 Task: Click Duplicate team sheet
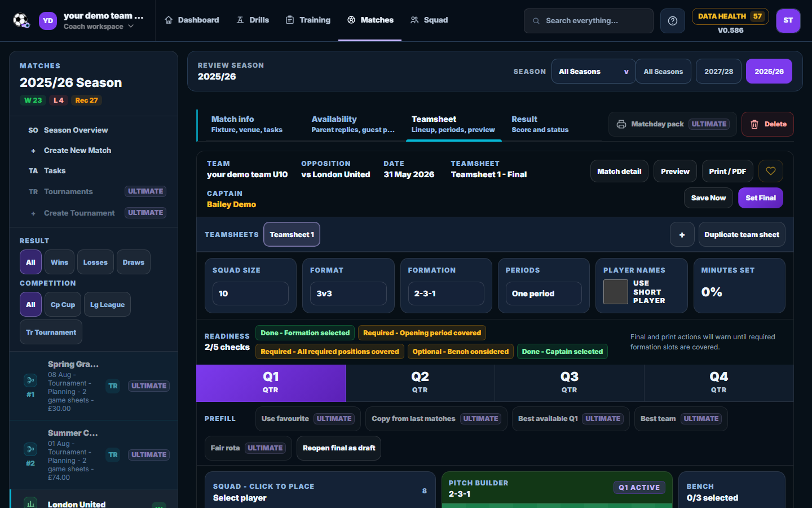coord(742,234)
